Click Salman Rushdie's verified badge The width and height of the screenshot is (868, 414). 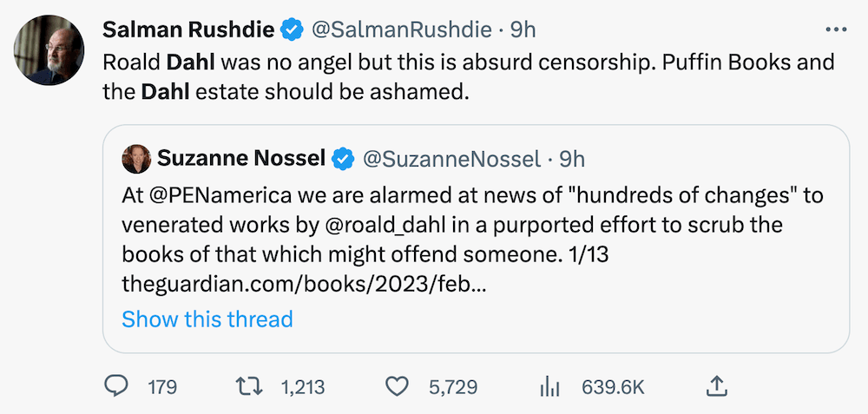tap(292, 30)
